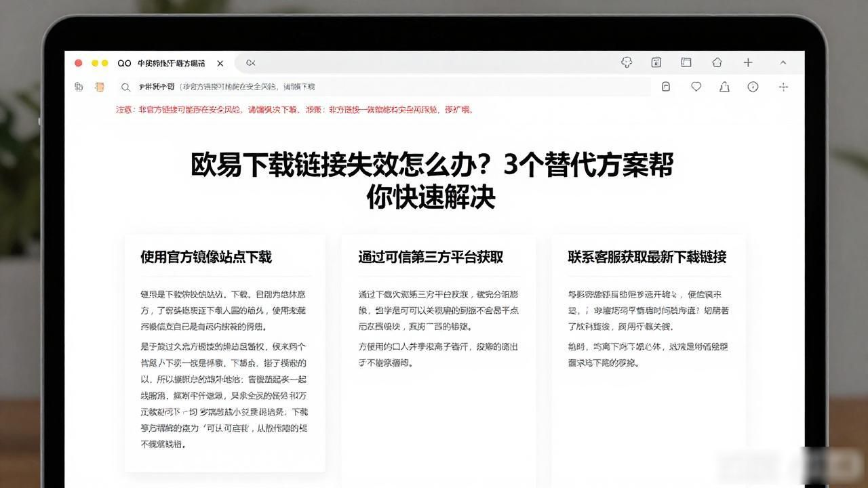Click the shield icon right of address bar

tap(666, 87)
